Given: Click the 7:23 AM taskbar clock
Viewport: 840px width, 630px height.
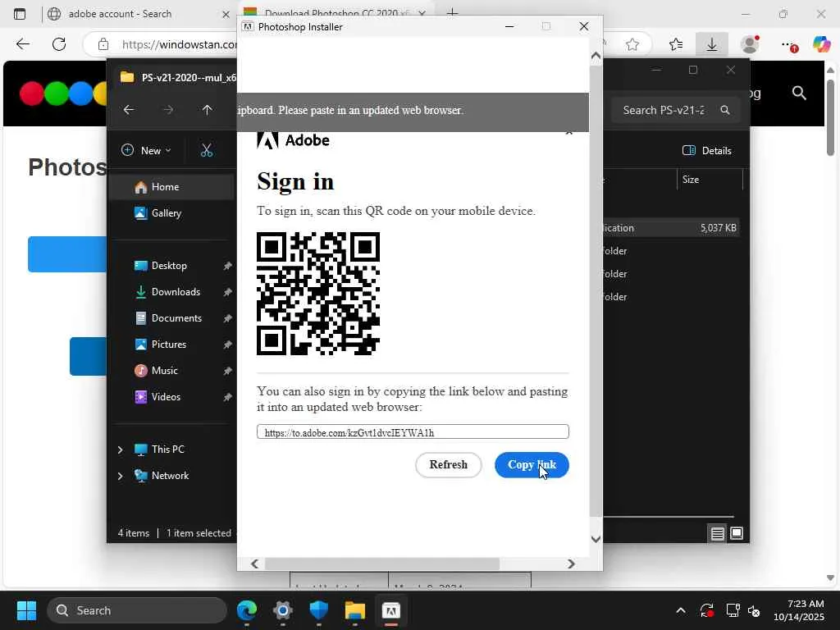Looking at the screenshot, I should point(799,610).
